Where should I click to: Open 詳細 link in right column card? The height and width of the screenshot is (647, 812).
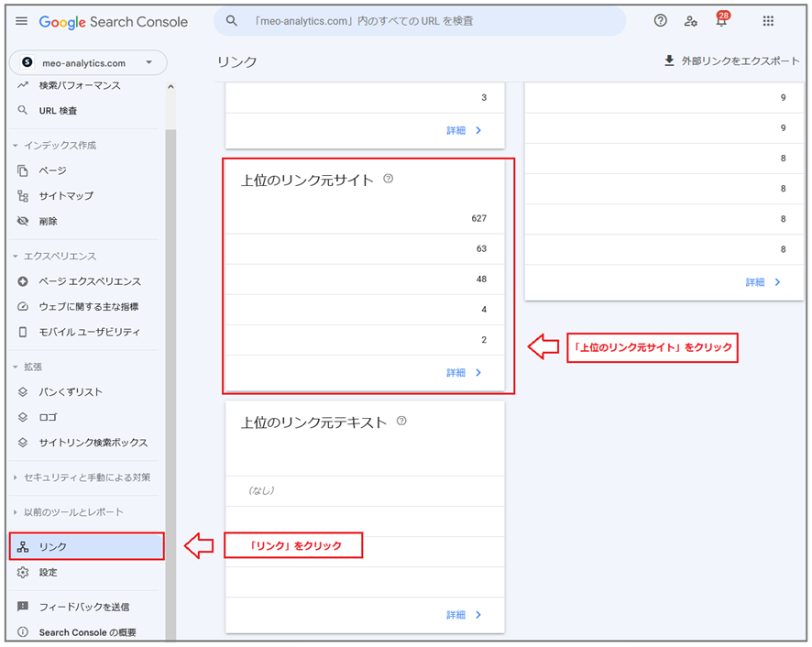(763, 282)
